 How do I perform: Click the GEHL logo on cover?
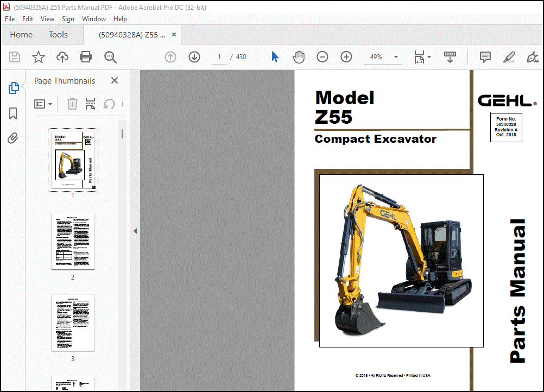click(507, 100)
